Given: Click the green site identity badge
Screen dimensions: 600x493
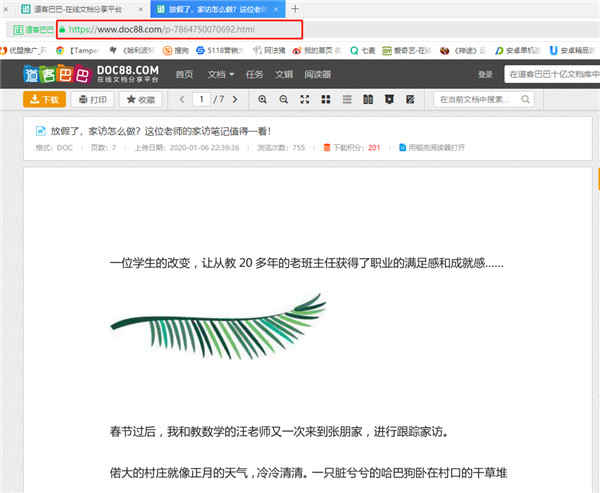Looking at the screenshot, I should [x=33, y=29].
